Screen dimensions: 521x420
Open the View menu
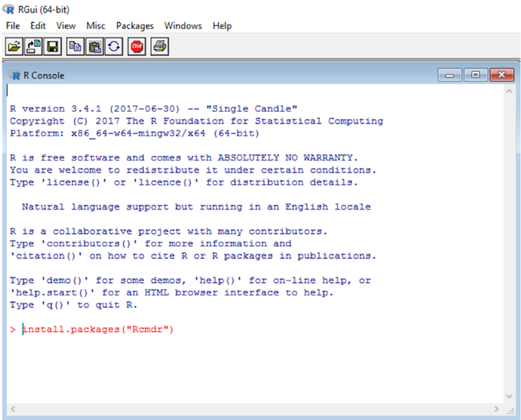[x=66, y=25]
